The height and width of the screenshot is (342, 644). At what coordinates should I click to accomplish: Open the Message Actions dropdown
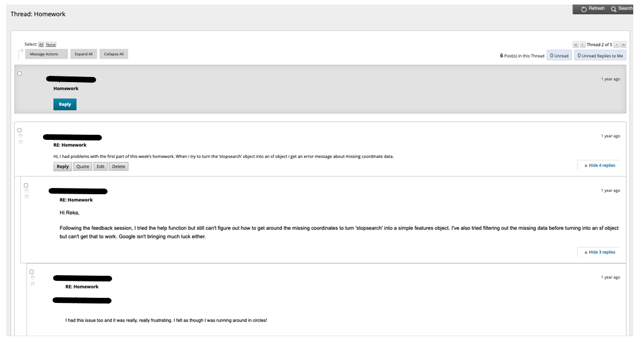[x=46, y=54]
